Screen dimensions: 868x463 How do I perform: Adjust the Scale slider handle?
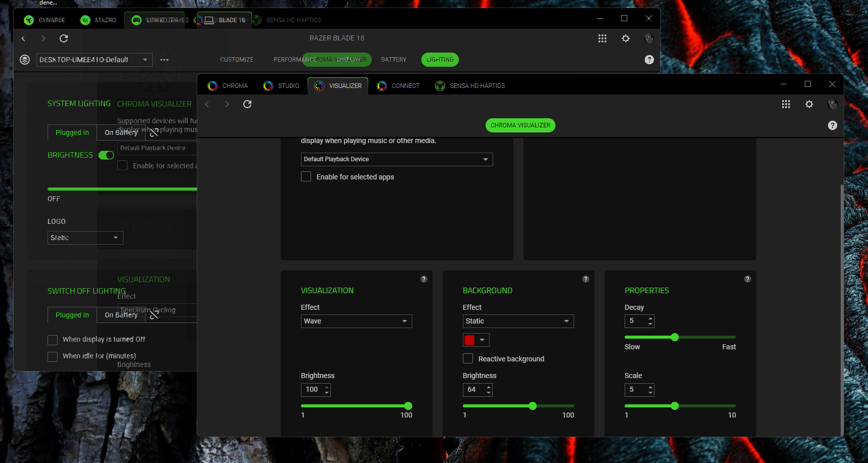tap(675, 406)
